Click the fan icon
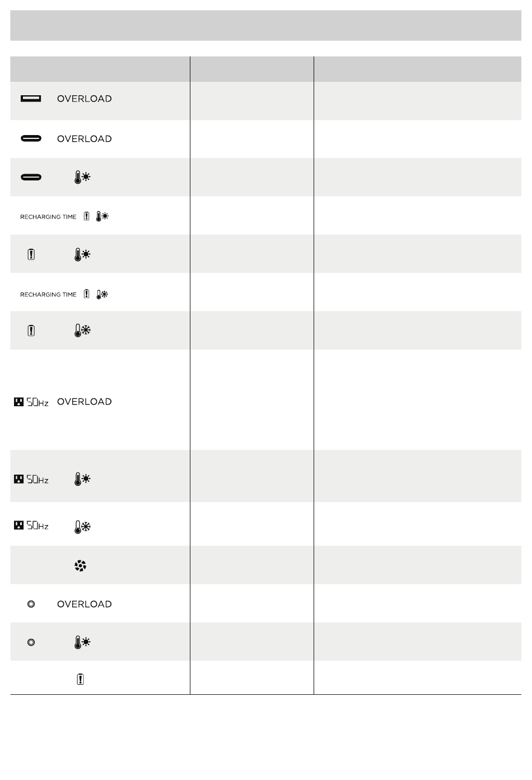Screen dimensions: 532x780 pyautogui.click(x=81, y=566)
